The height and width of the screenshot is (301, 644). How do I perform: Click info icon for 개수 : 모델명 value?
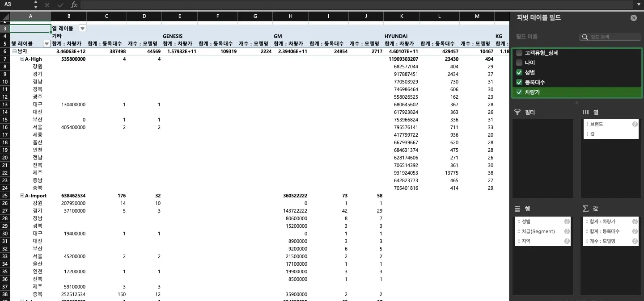[x=635, y=241]
